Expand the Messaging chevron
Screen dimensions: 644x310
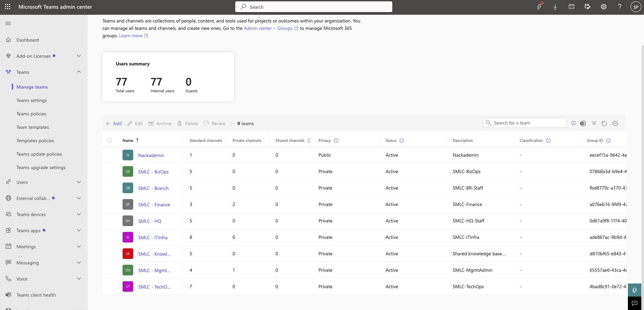point(79,263)
